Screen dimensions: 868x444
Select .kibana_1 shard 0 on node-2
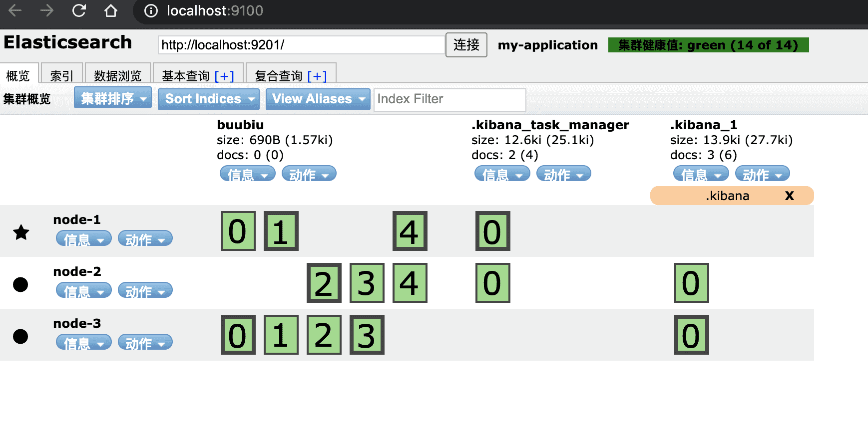(x=691, y=283)
